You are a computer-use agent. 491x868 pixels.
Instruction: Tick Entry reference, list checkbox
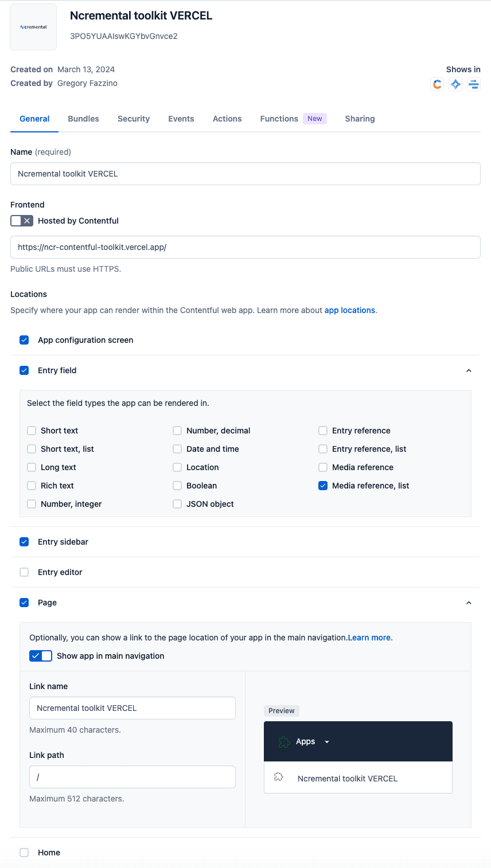(x=323, y=449)
